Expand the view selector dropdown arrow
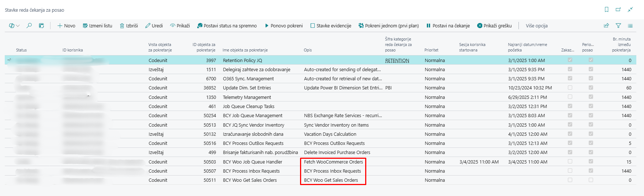The image size is (644, 196). (18, 26)
